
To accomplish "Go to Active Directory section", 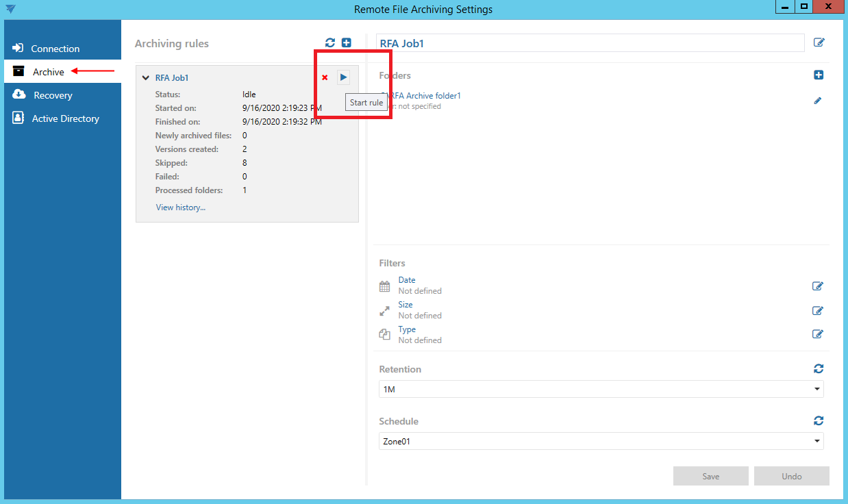I will tap(65, 118).
